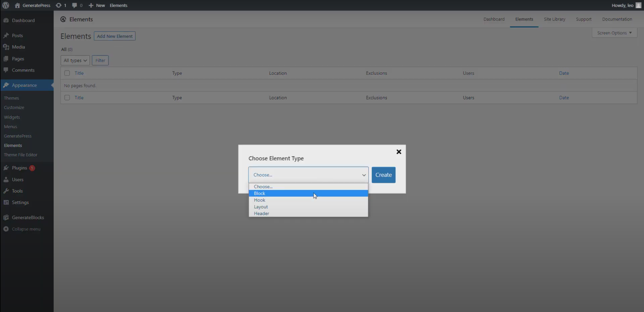Open the Choose element type dropdown
The image size is (644, 312).
click(308, 175)
